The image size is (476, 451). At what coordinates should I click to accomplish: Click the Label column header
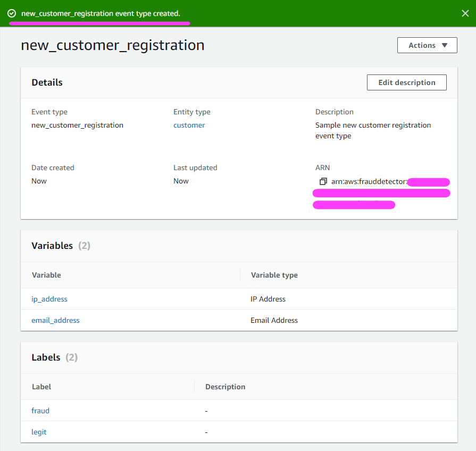tap(41, 387)
